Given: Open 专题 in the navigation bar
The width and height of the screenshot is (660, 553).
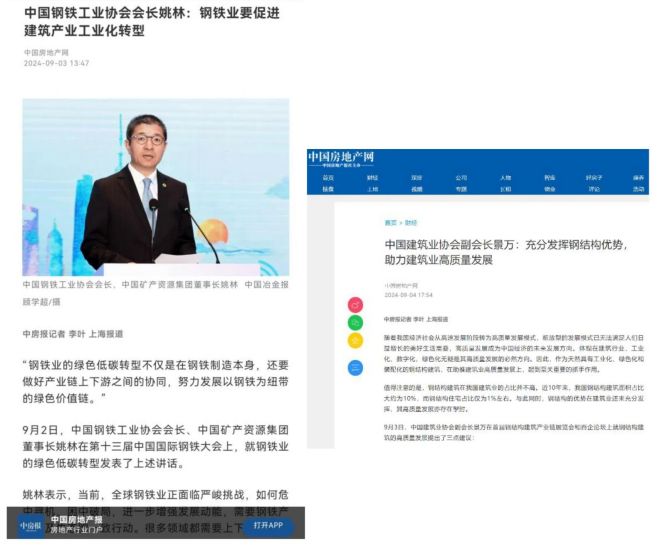Looking at the screenshot, I should tap(461, 188).
